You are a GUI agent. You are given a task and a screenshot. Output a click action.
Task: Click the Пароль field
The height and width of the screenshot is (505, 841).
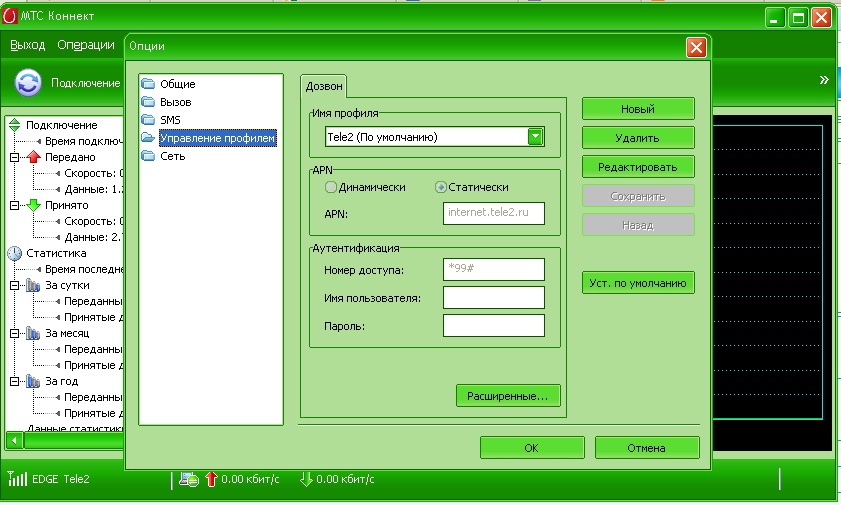(494, 325)
